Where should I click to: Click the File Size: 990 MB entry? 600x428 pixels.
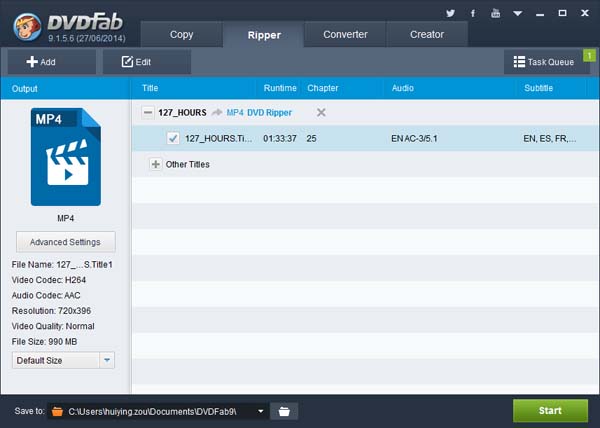click(x=44, y=341)
